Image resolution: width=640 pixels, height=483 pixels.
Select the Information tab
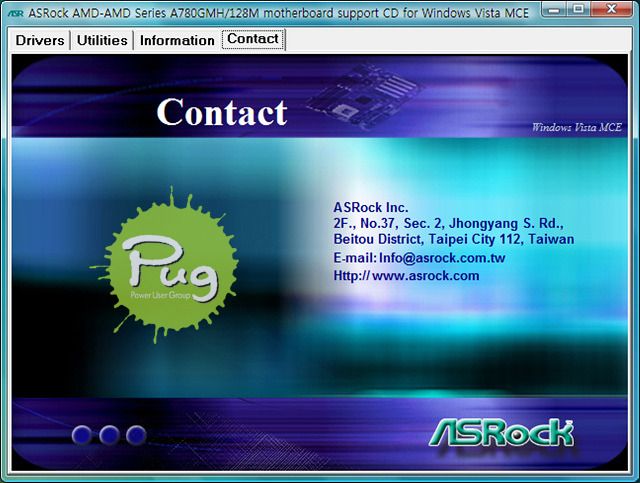(177, 40)
